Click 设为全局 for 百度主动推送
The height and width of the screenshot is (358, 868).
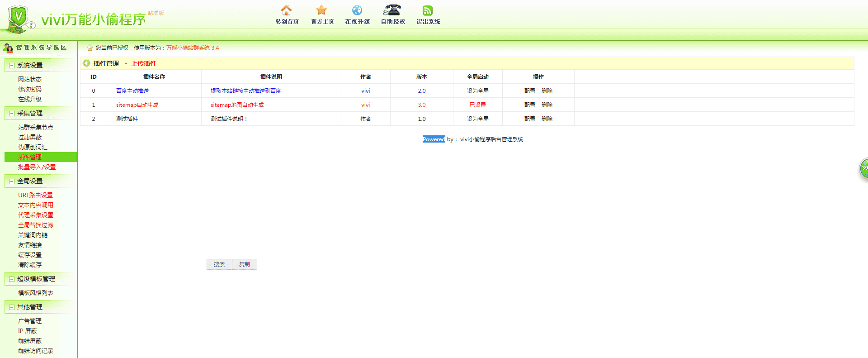point(478,91)
